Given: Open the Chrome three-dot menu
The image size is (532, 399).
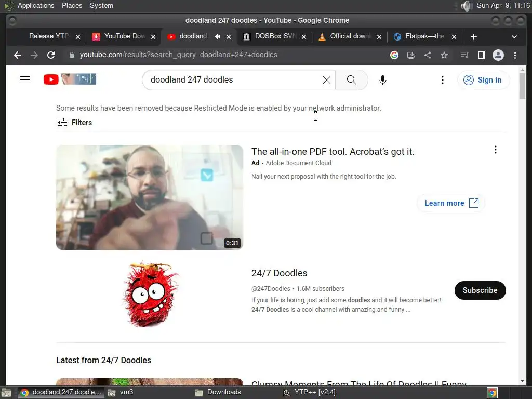Looking at the screenshot, I should (x=515, y=55).
